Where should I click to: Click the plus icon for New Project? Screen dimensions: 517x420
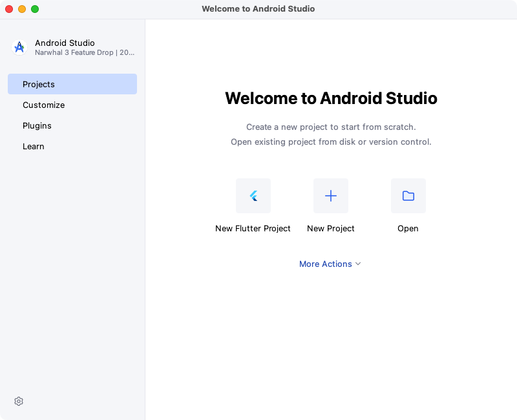tap(331, 196)
